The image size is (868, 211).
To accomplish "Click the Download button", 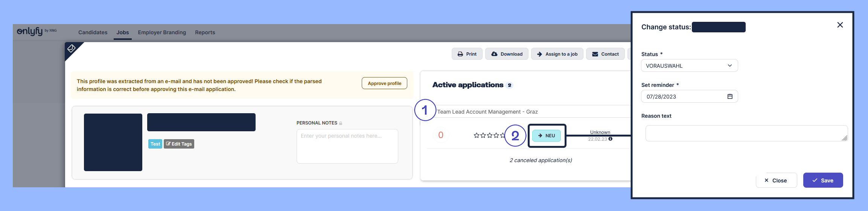I will click(x=507, y=54).
